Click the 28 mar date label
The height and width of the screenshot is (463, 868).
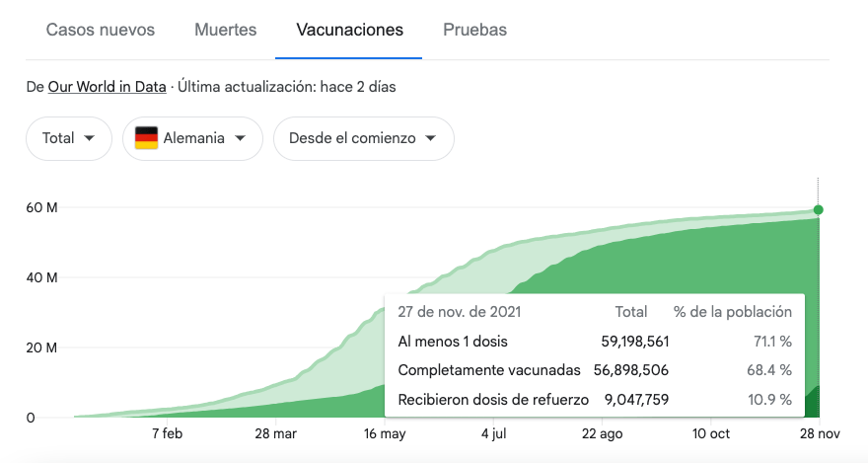pyautogui.click(x=275, y=434)
